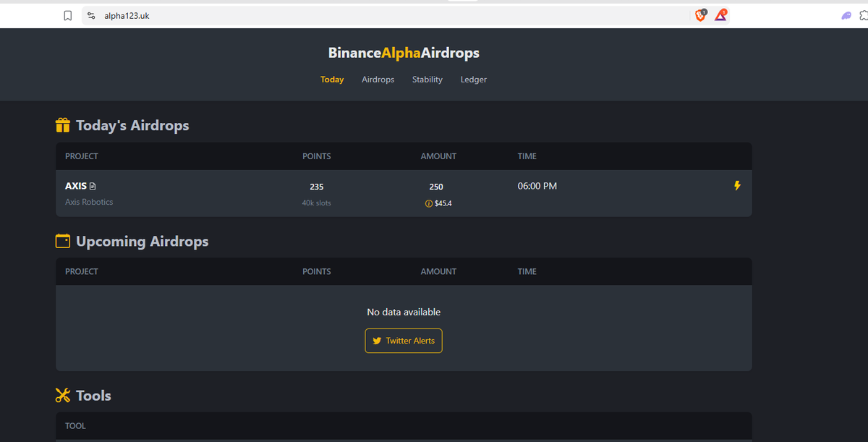Click PROJECT header in Today's Airdrops table
Viewport: 868px width, 442px height.
click(x=82, y=156)
